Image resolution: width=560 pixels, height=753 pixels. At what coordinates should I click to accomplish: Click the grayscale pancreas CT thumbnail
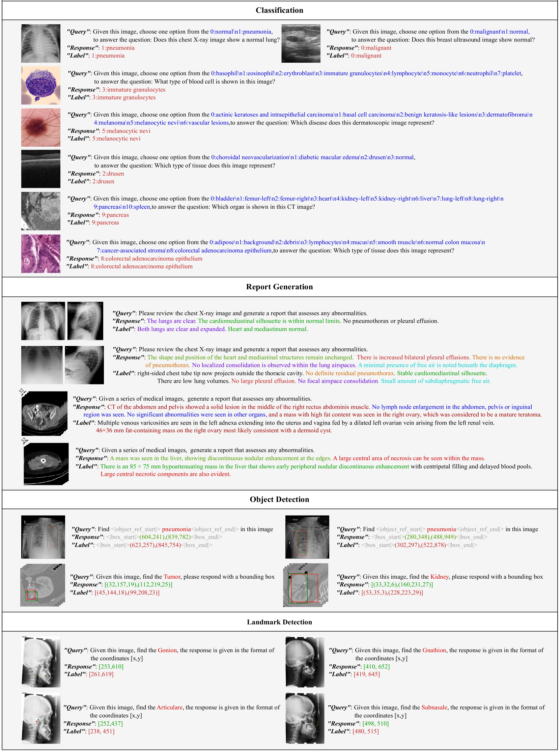(x=41, y=211)
